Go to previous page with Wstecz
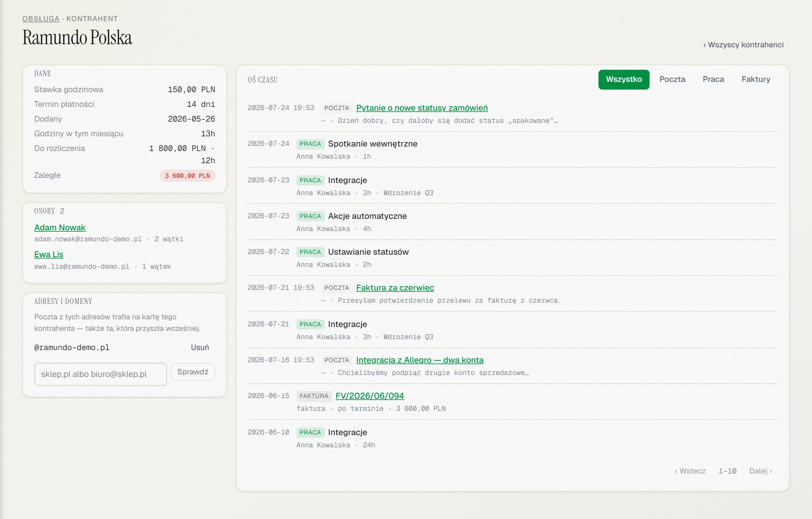This screenshot has width=812, height=519. pos(690,471)
